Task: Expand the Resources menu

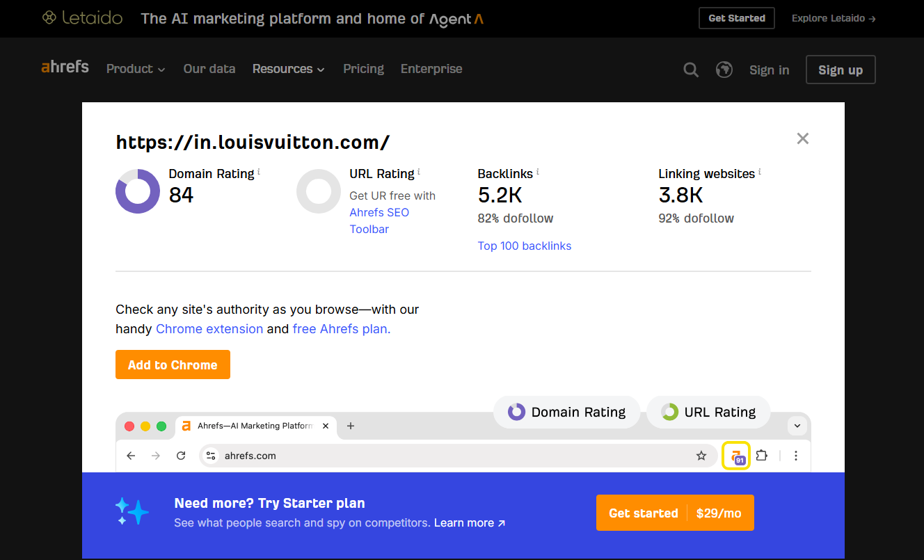Action: click(x=289, y=69)
